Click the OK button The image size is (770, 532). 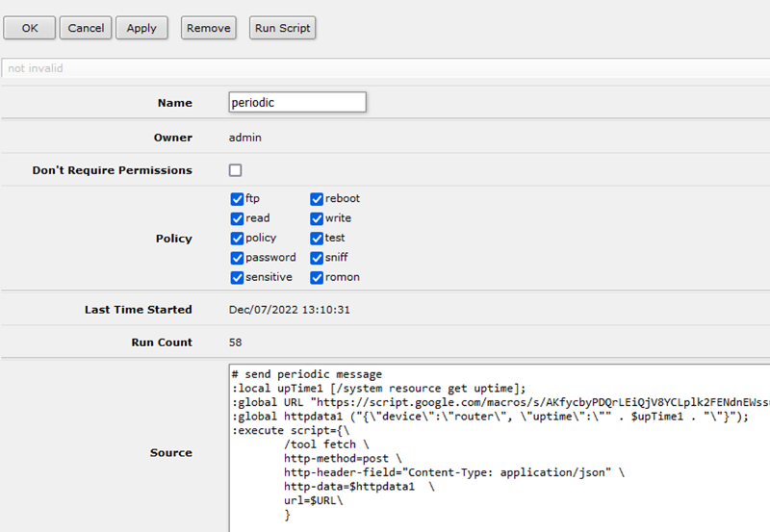(x=30, y=28)
